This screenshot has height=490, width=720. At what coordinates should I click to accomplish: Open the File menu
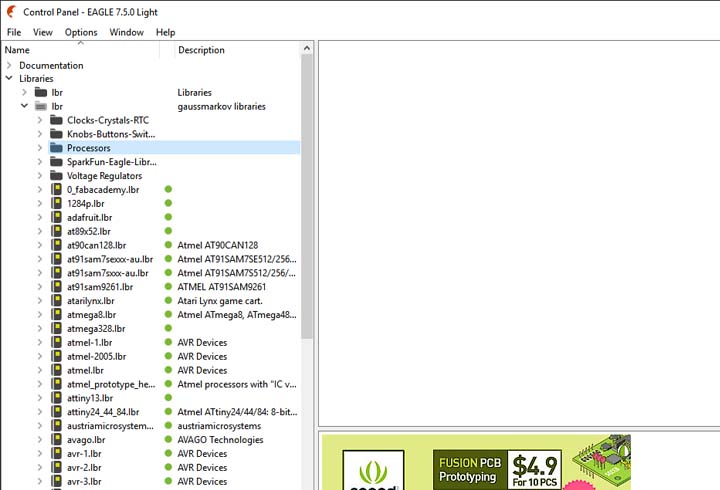click(x=14, y=32)
